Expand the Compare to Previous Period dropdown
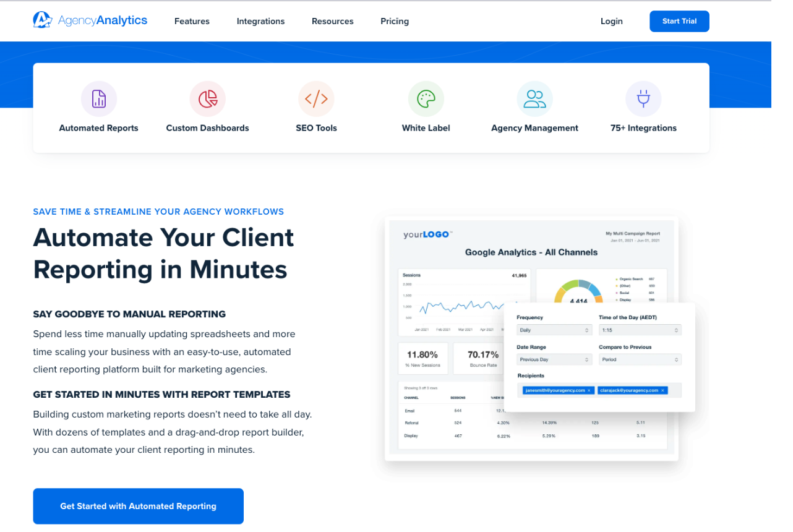Viewport: 793px width, 532px height. tap(640, 359)
